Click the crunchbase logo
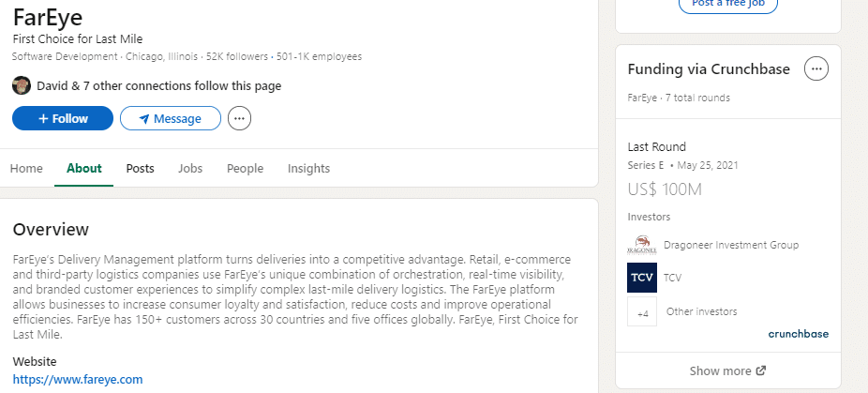868x393 pixels. [x=798, y=333]
